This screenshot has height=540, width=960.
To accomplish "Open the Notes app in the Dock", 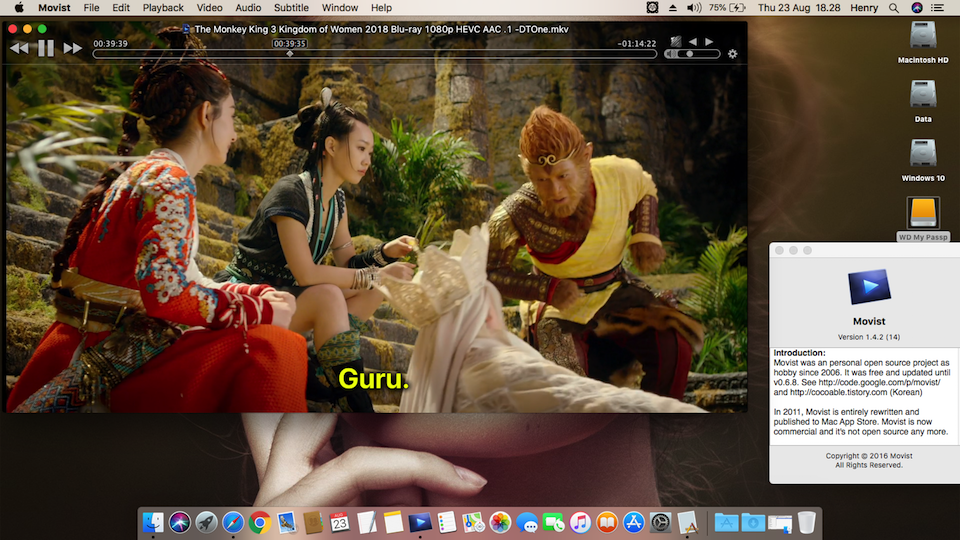I will point(393,522).
